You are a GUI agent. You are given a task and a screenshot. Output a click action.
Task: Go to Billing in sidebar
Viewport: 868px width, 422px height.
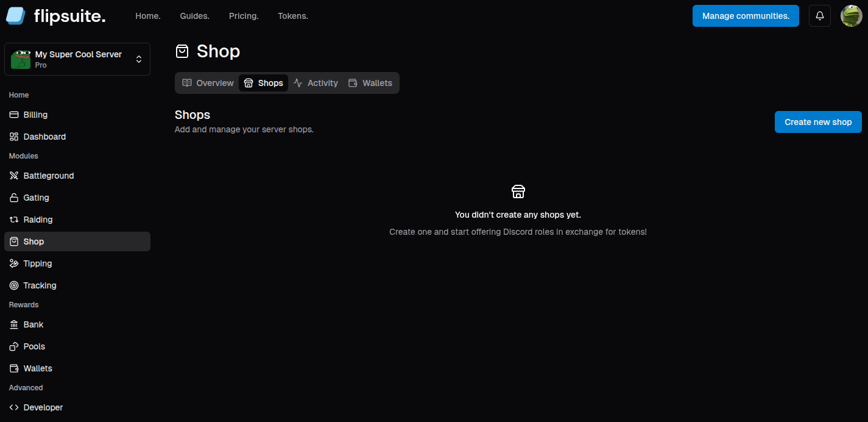pos(77,115)
